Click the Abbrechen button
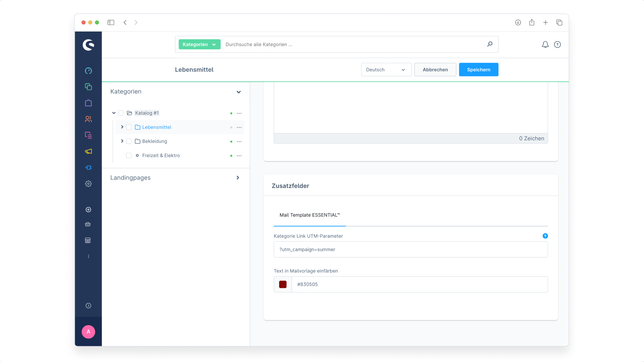 (x=435, y=70)
